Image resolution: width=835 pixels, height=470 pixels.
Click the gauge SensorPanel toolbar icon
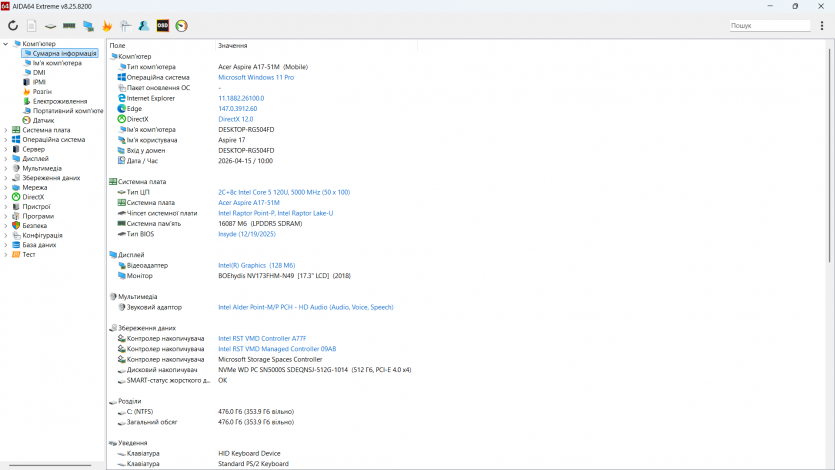[x=182, y=25]
